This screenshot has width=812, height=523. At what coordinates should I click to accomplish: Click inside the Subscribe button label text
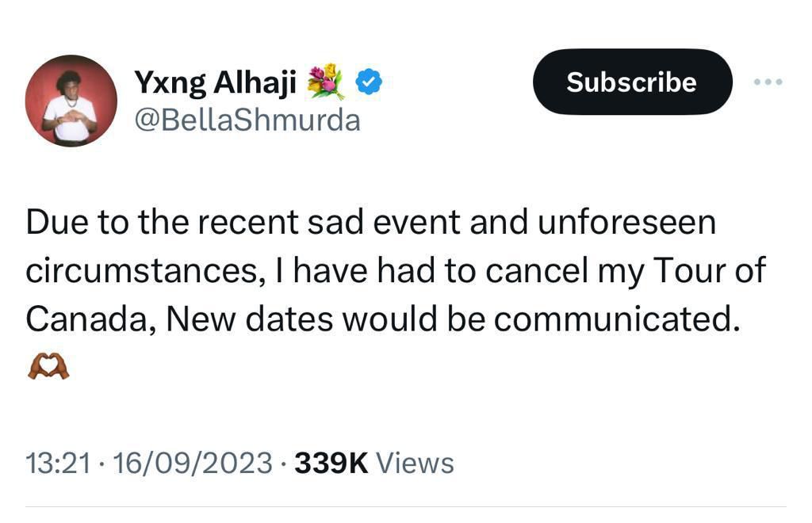tap(632, 82)
